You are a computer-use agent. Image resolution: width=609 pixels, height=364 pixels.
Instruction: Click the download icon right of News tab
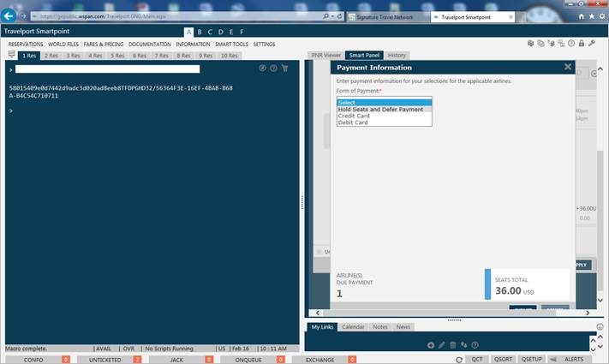tap(600, 326)
